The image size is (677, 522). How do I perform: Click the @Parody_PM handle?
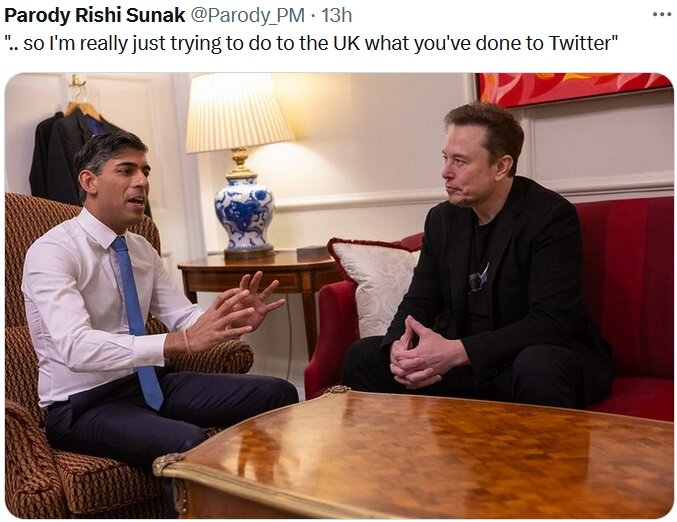pos(247,16)
